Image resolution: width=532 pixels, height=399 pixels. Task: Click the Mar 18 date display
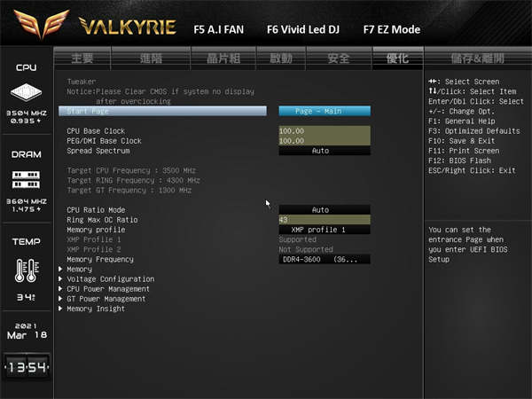click(27, 335)
